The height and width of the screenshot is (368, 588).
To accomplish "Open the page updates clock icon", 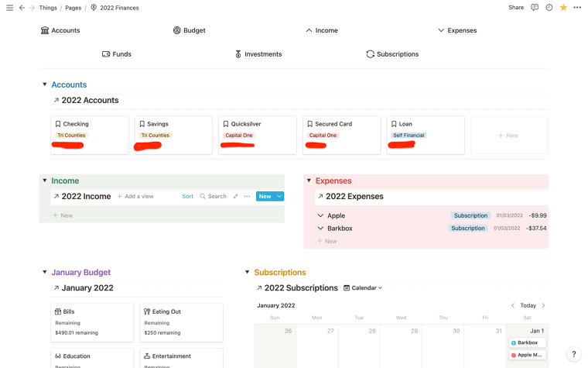I will 549,8.
